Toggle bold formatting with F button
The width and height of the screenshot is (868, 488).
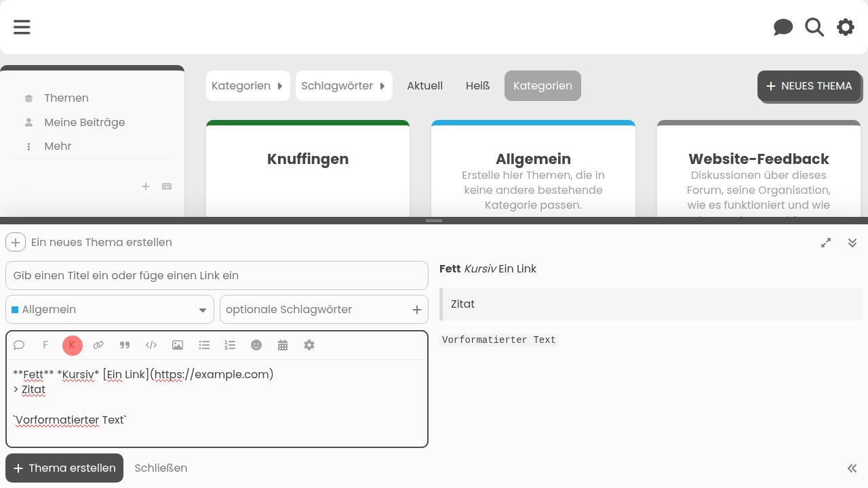[x=45, y=345]
